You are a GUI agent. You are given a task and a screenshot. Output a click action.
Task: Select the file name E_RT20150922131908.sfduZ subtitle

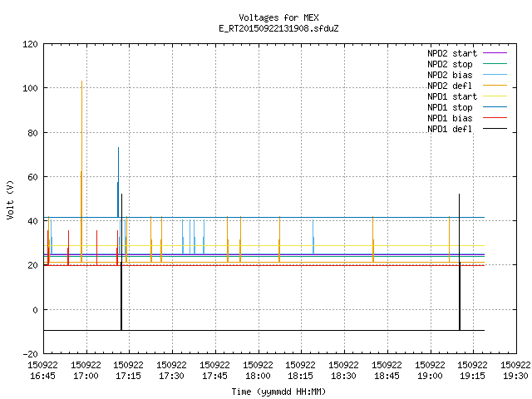coord(278,28)
